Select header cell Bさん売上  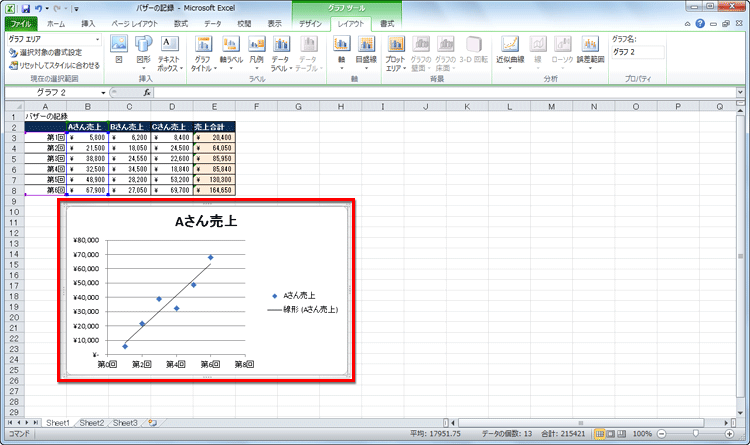[x=129, y=127]
